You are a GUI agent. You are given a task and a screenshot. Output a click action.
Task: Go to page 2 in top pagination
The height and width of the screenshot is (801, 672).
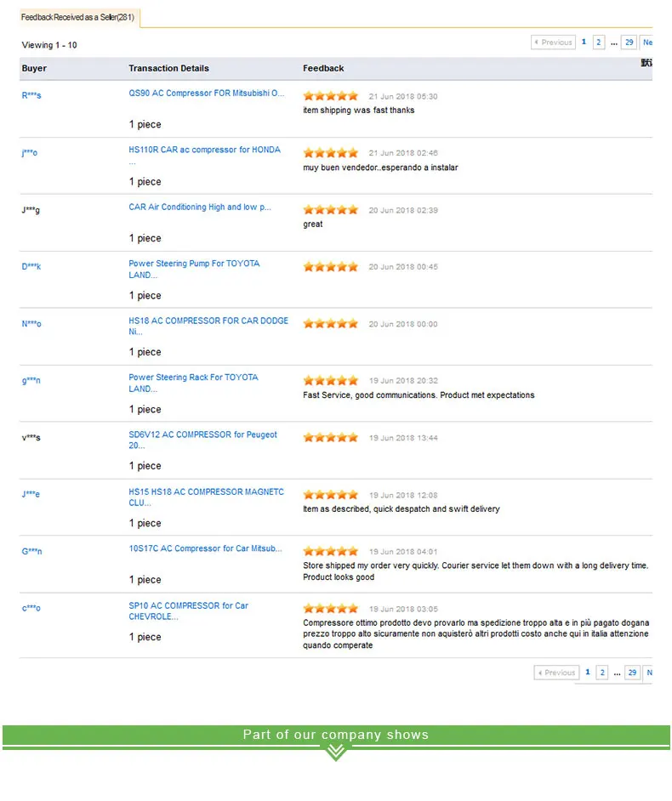pyautogui.click(x=598, y=43)
